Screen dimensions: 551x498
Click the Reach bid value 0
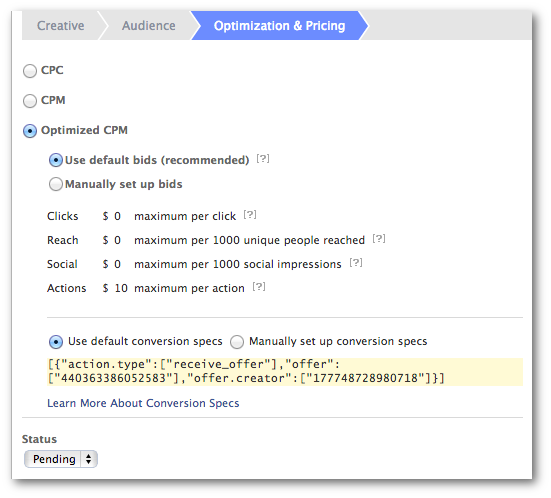(117, 240)
